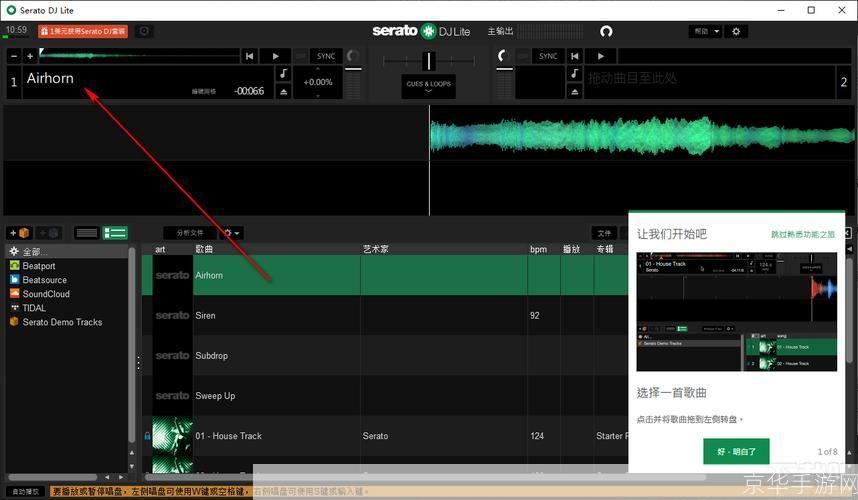The height and width of the screenshot is (500, 858).
Task: Jump to previous track on deck 1
Action: coord(250,56)
